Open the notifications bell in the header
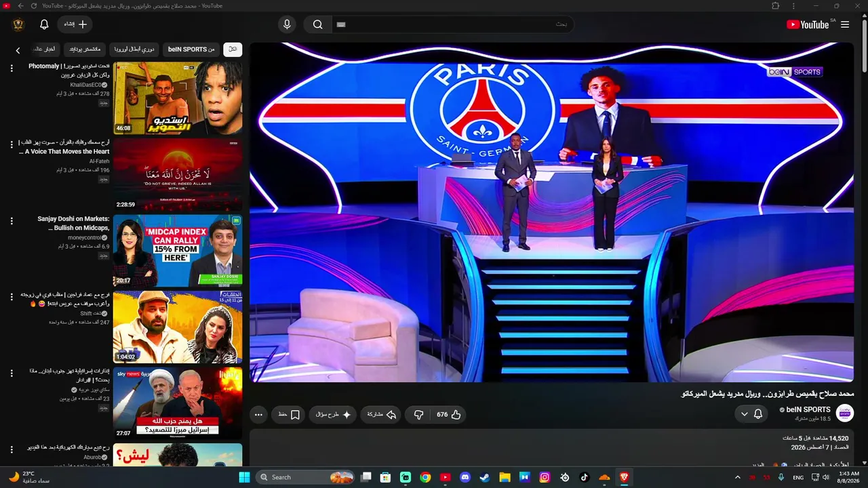The height and width of the screenshot is (488, 868). tap(44, 24)
